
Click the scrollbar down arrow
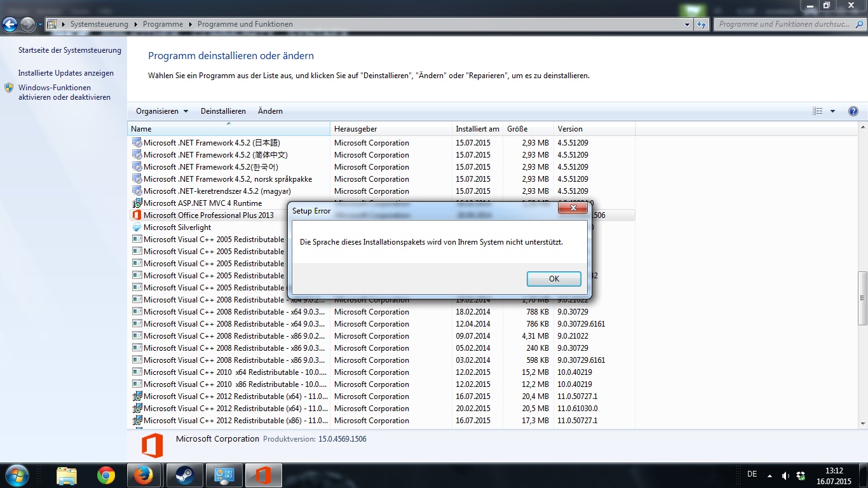pos(862,423)
